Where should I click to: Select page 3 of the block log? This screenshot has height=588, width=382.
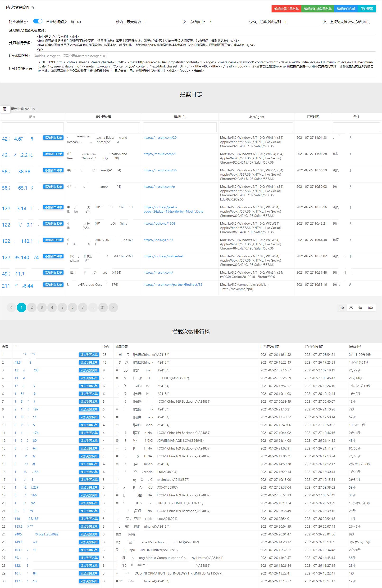[x=42, y=307]
